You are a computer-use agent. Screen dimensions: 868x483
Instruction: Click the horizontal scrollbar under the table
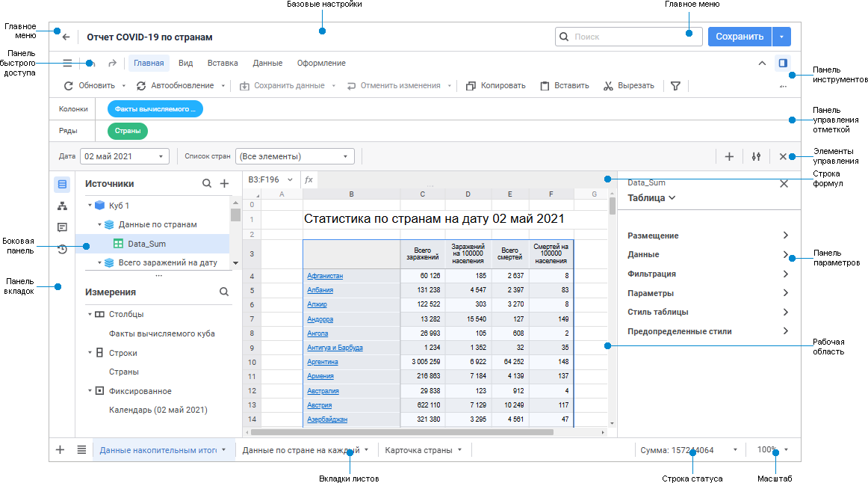click(403, 431)
